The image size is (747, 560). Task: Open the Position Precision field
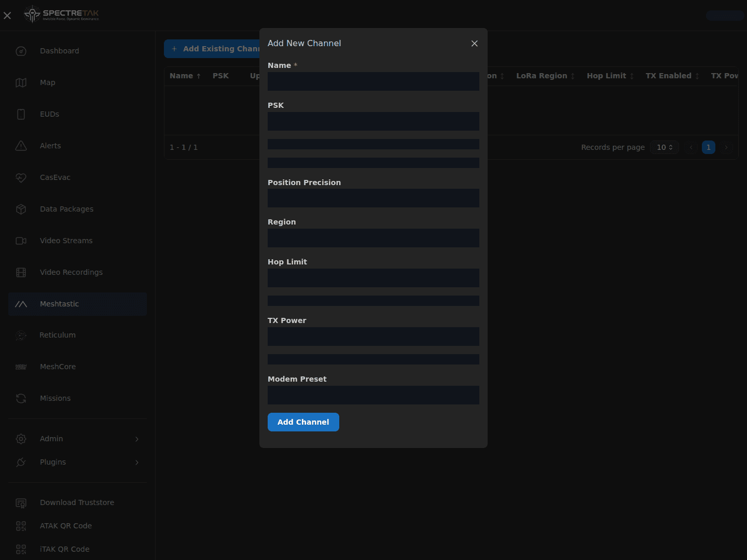coord(374,198)
